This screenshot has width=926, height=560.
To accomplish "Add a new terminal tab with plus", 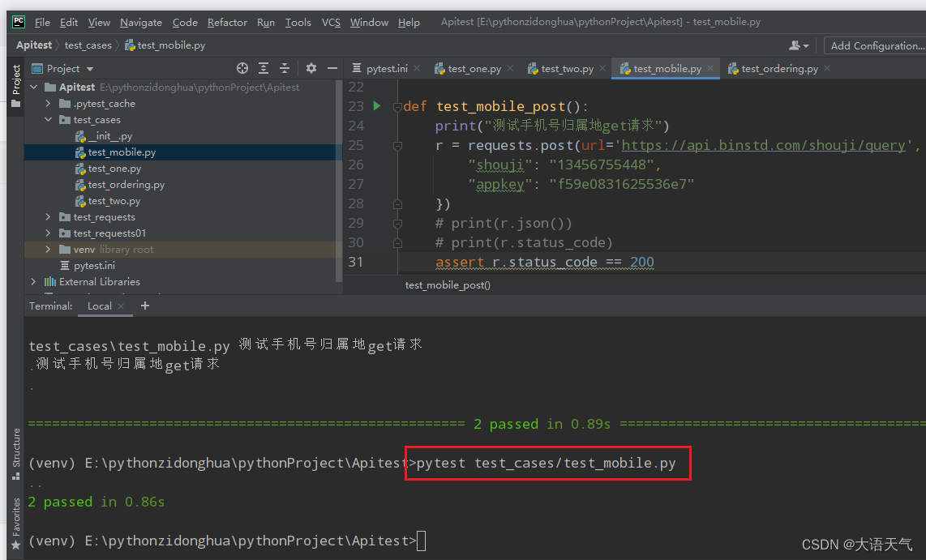I will click(x=144, y=306).
